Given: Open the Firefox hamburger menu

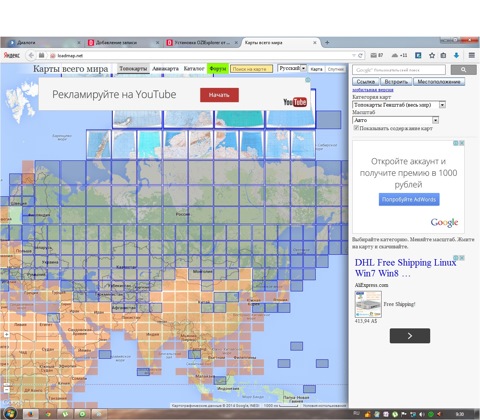Looking at the screenshot, I should point(472,55).
